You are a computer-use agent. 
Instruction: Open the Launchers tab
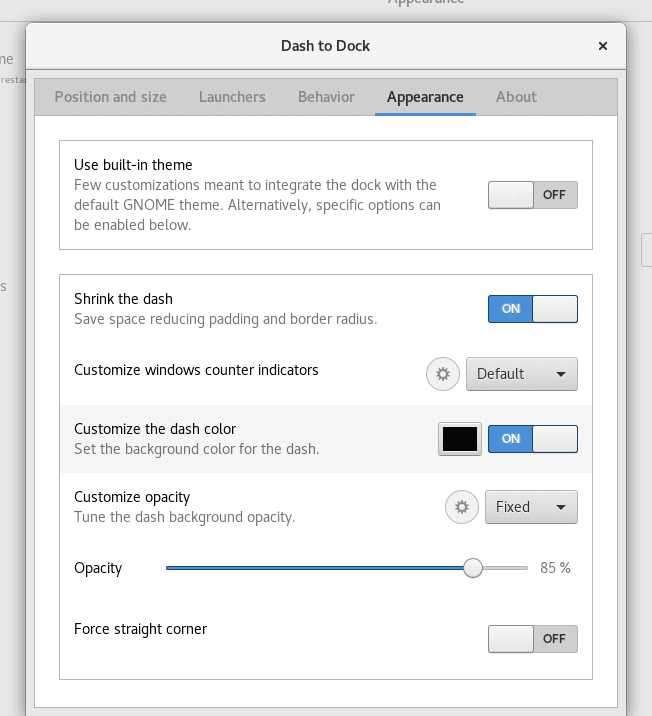click(x=232, y=97)
